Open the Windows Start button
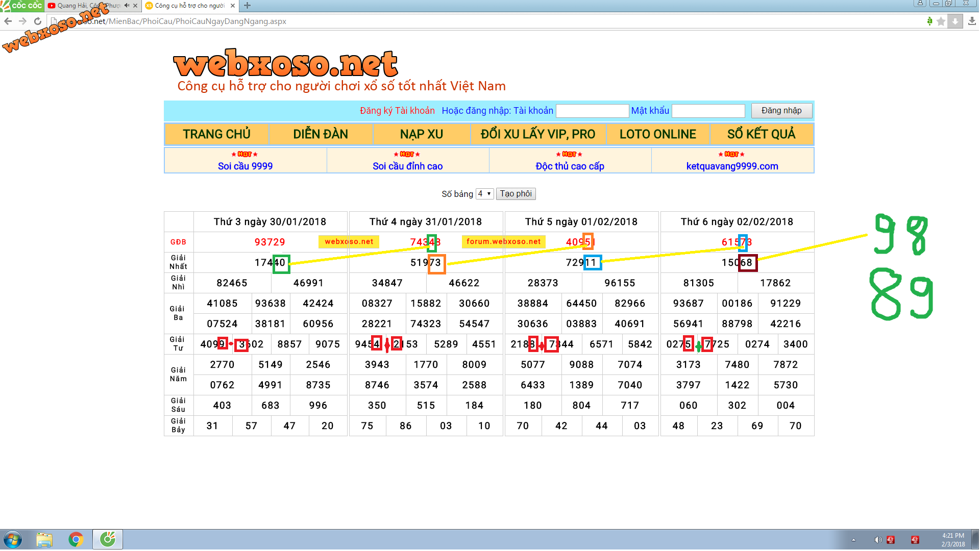The height and width of the screenshot is (551, 980). tap(13, 540)
